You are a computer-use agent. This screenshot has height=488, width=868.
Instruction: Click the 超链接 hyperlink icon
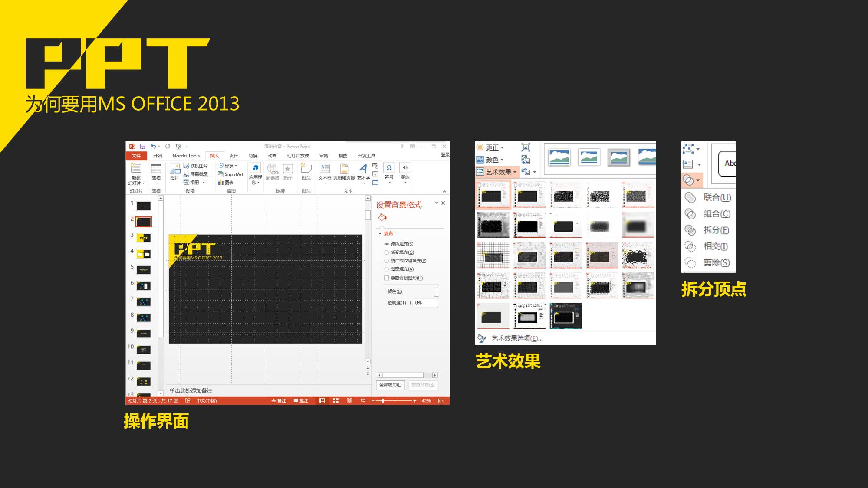273,172
